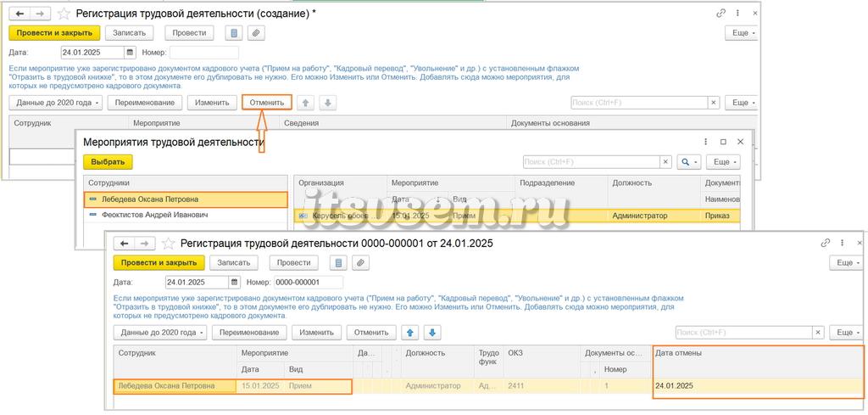Click Дата field 24.01.2025 in top window
This screenshot has width=868, height=415.
tap(93, 53)
